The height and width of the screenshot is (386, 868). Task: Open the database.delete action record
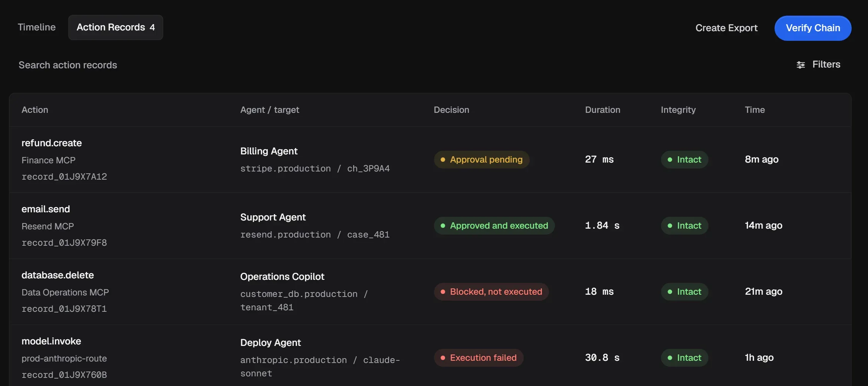tap(430, 292)
